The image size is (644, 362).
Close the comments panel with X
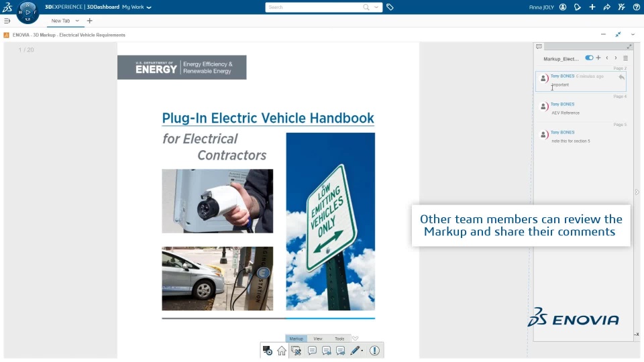[637, 335]
